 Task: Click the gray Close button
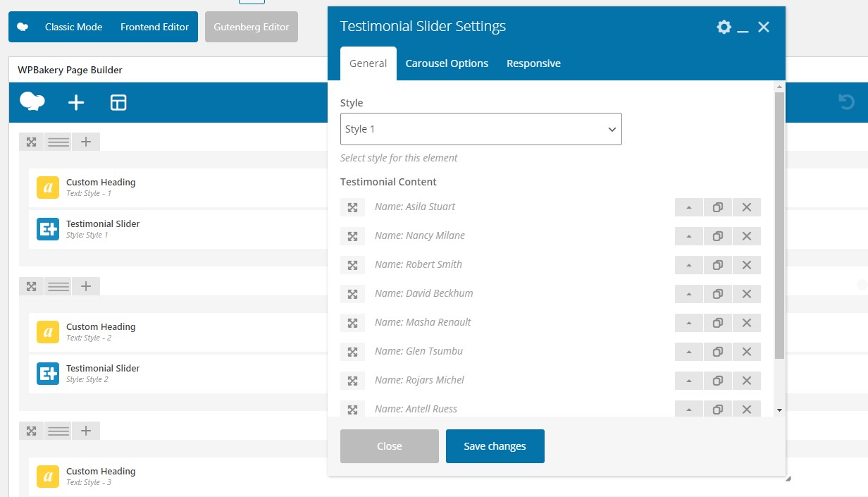click(x=389, y=446)
